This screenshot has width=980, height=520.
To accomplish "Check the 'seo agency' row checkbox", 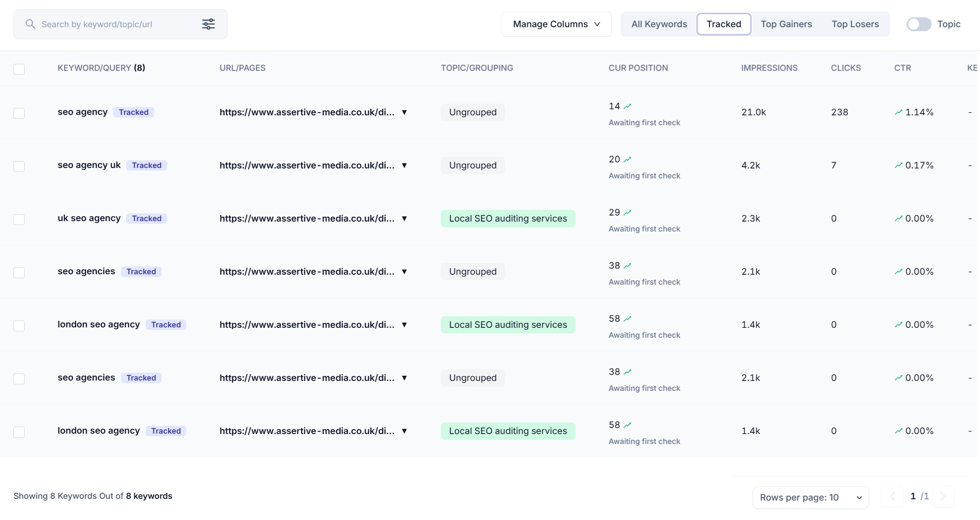I will pyautogui.click(x=19, y=113).
